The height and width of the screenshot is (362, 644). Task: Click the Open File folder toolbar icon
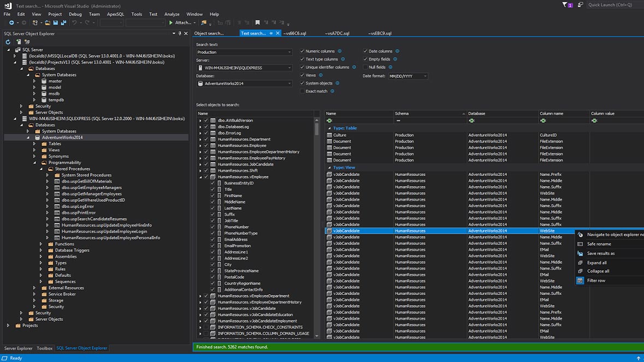[x=48, y=22]
